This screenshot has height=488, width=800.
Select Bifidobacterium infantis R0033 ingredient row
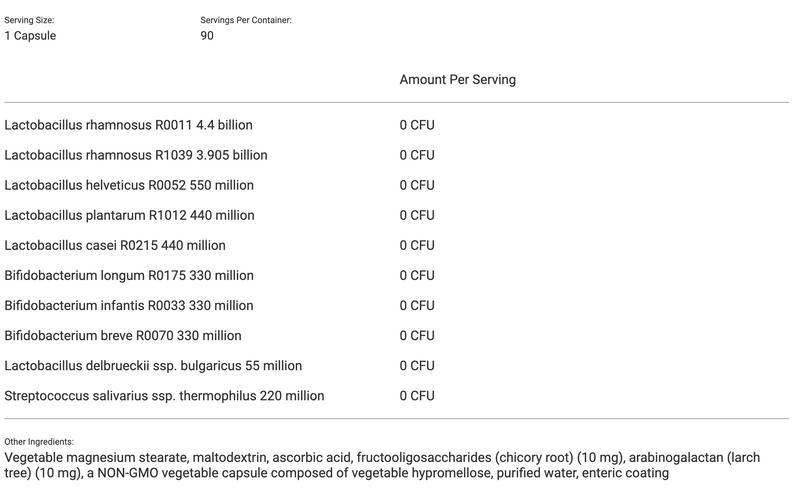tap(129, 305)
